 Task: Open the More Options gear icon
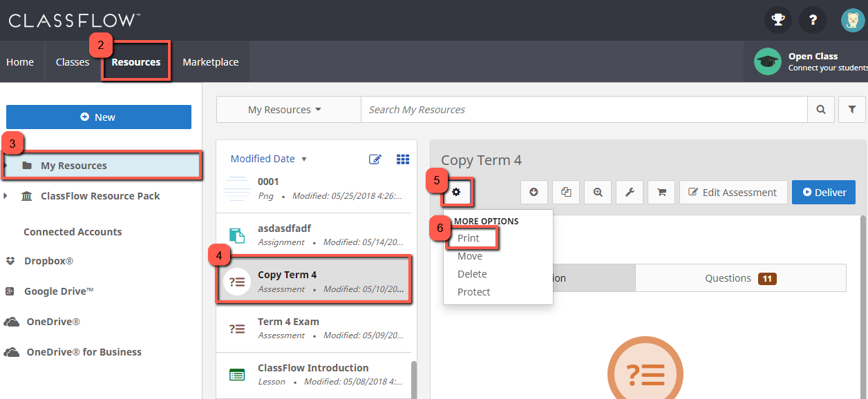[x=457, y=192]
